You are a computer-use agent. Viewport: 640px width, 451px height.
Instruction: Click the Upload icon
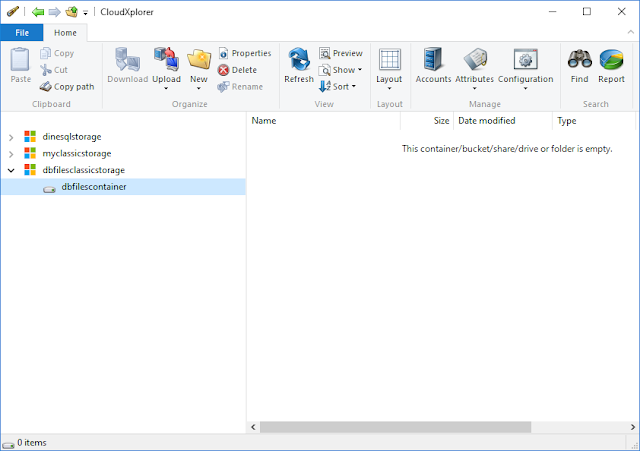pos(166,60)
